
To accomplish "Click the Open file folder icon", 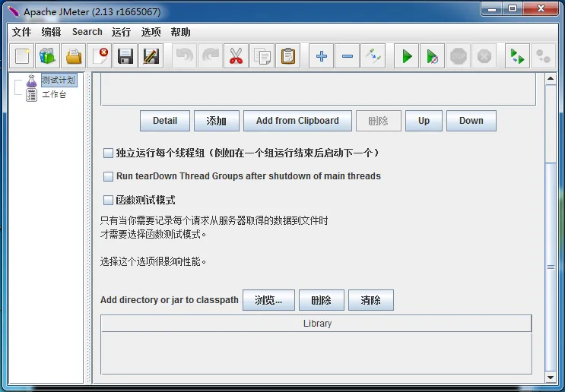I will (x=74, y=56).
